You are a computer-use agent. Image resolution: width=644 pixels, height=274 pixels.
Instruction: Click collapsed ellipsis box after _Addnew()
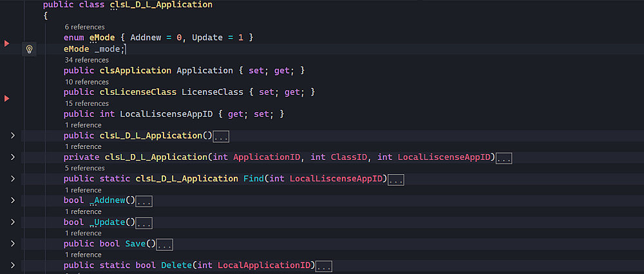[144, 202]
